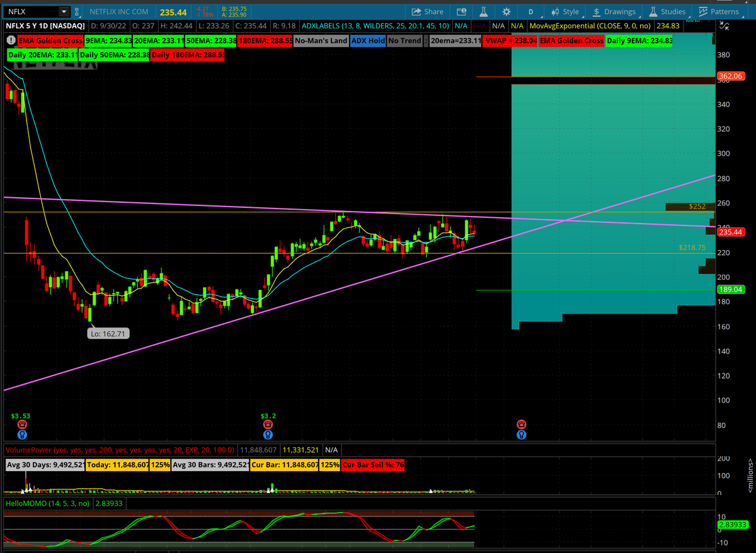Click the VWAP = 238.04 label
Image resolution: width=756 pixels, height=553 pixels.
coord(511,40)
